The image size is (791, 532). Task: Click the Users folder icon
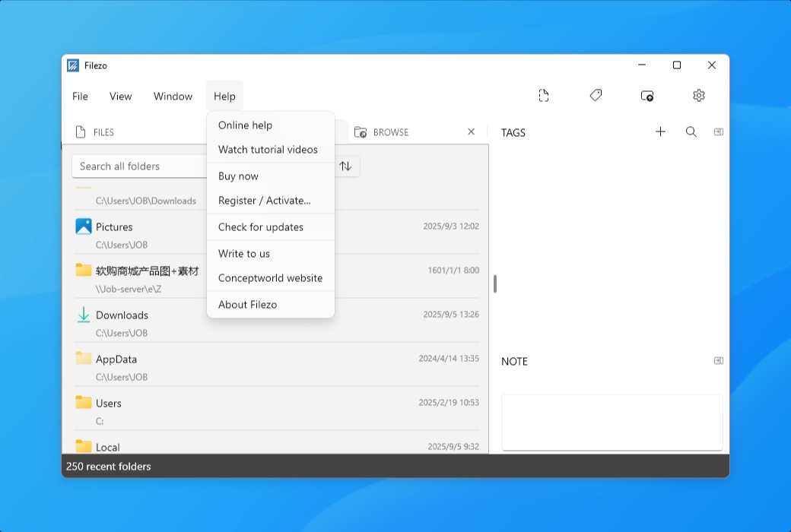[83, 402]
